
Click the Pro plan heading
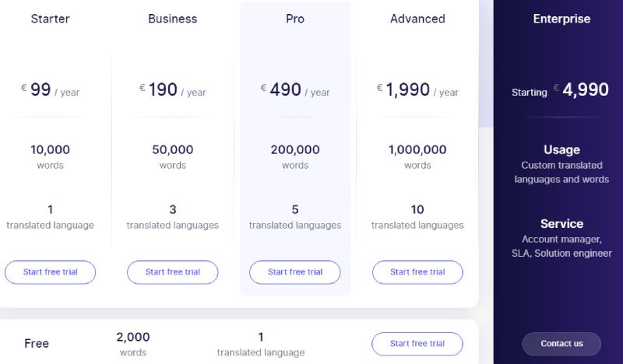tap(295, 19)
